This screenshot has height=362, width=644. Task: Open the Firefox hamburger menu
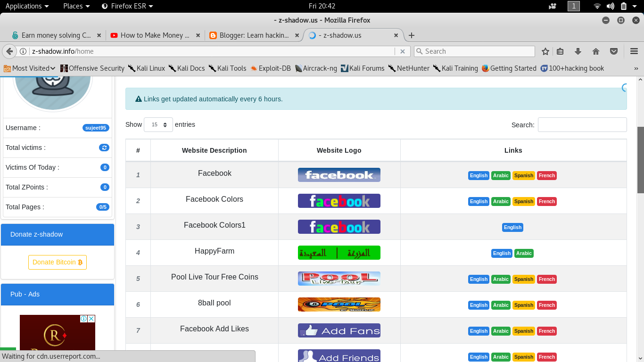tap(634, 51)
